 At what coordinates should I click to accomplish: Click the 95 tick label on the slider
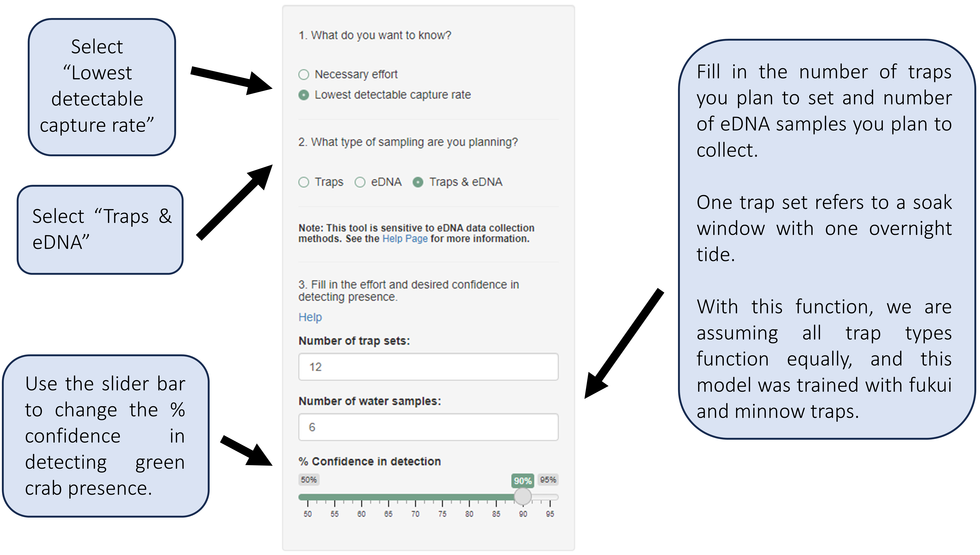550,514
